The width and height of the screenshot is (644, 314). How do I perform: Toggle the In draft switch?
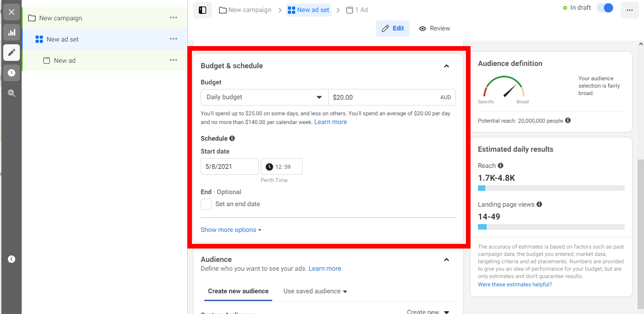604,8
